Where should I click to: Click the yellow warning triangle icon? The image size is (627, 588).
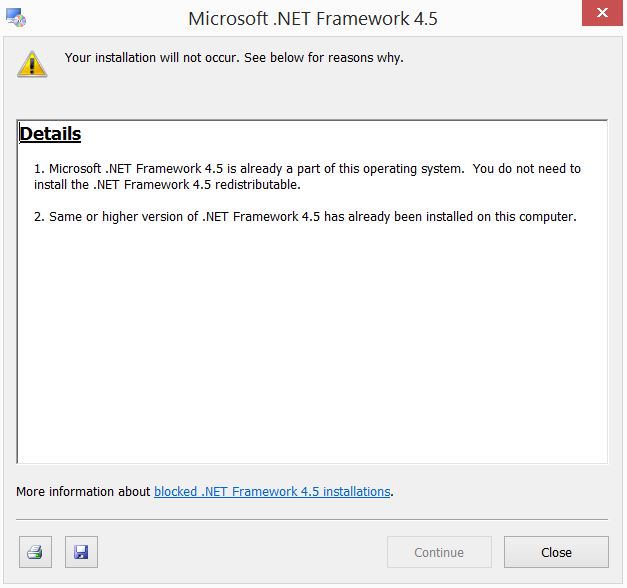32,64
